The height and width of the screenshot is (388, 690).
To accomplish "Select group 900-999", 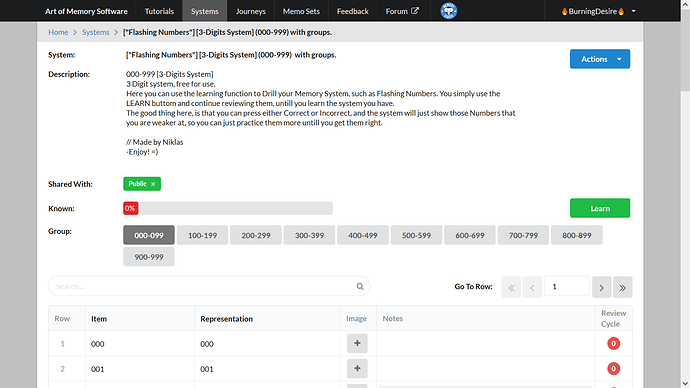I will 149,257.
